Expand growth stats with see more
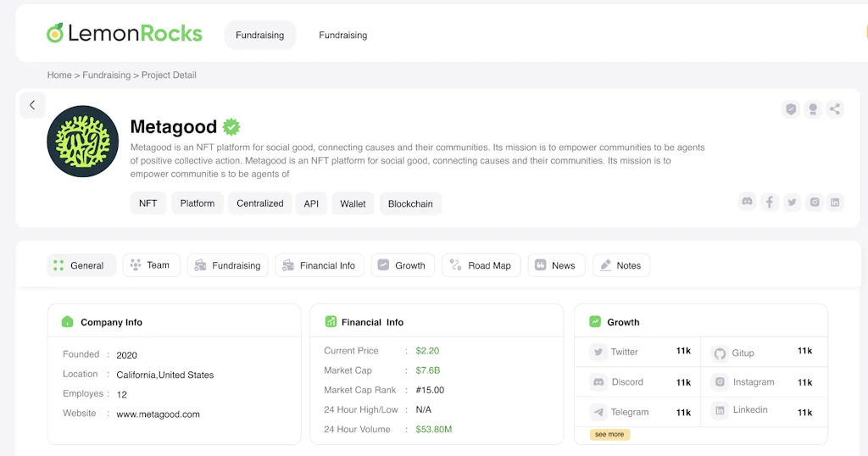The image size is (868, 456). tap(609, 434)
